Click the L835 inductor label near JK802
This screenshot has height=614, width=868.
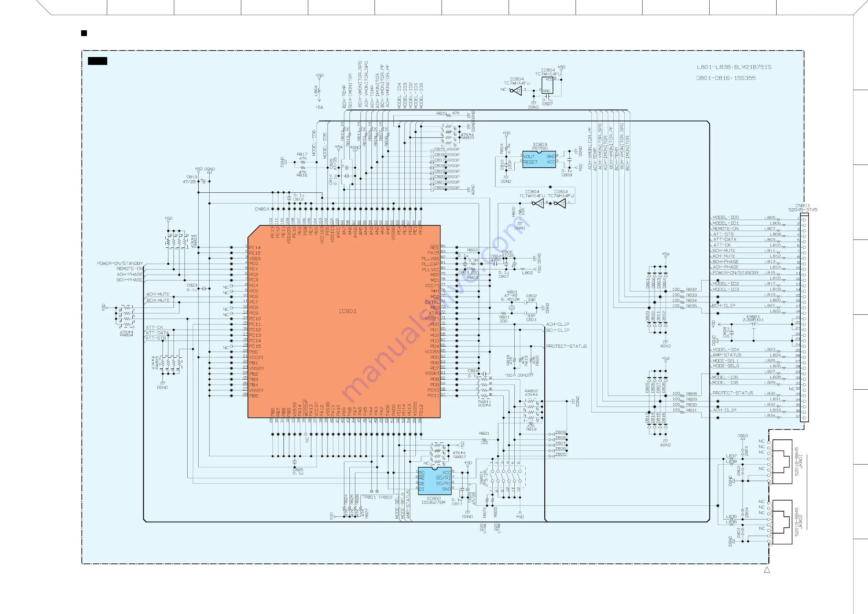731,516
